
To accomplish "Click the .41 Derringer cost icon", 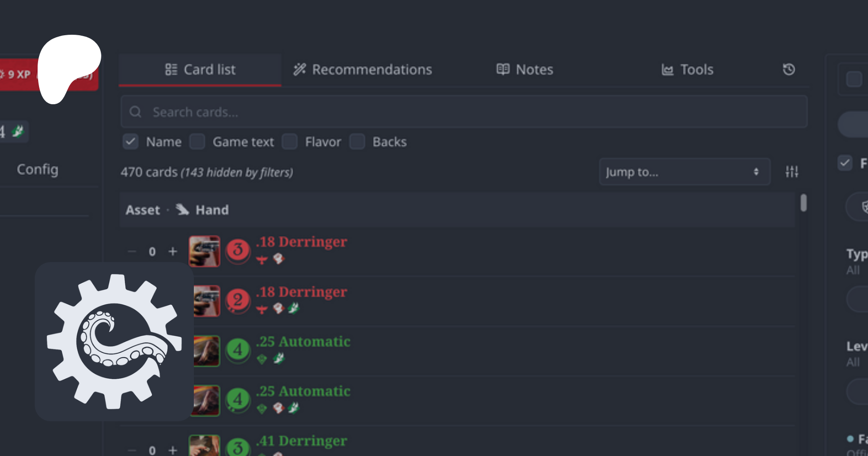I will [238, 447].
